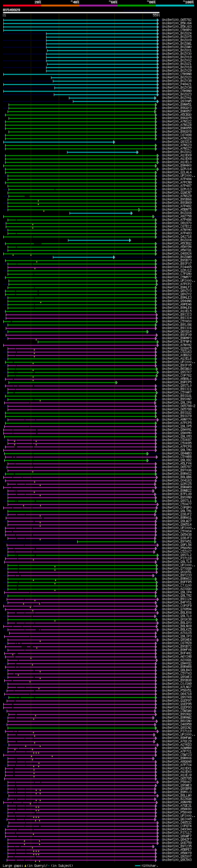Screen dimensions: 197x868
Task: Click the white query sequence bar
Action: tap(81, 13)
